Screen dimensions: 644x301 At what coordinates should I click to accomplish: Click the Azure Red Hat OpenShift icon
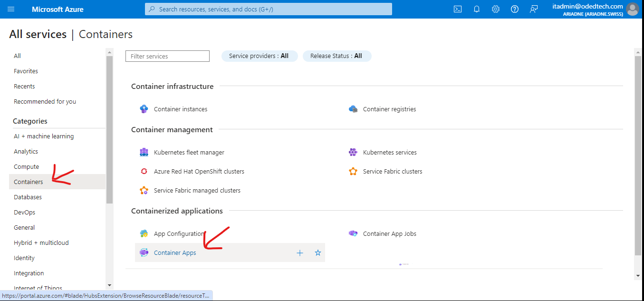[144, 171]
